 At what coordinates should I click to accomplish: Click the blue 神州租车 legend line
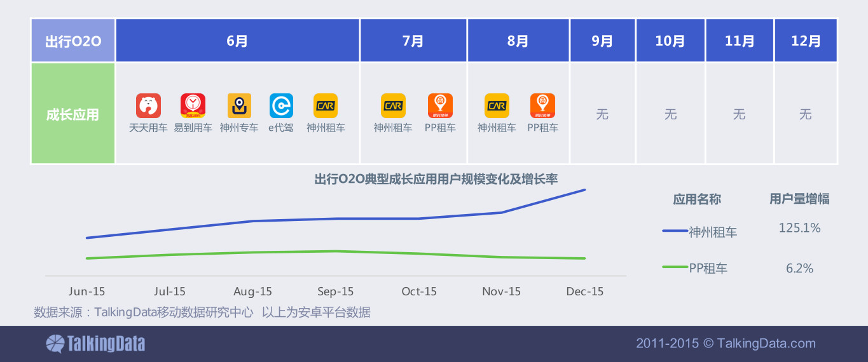tap(675, 231)
